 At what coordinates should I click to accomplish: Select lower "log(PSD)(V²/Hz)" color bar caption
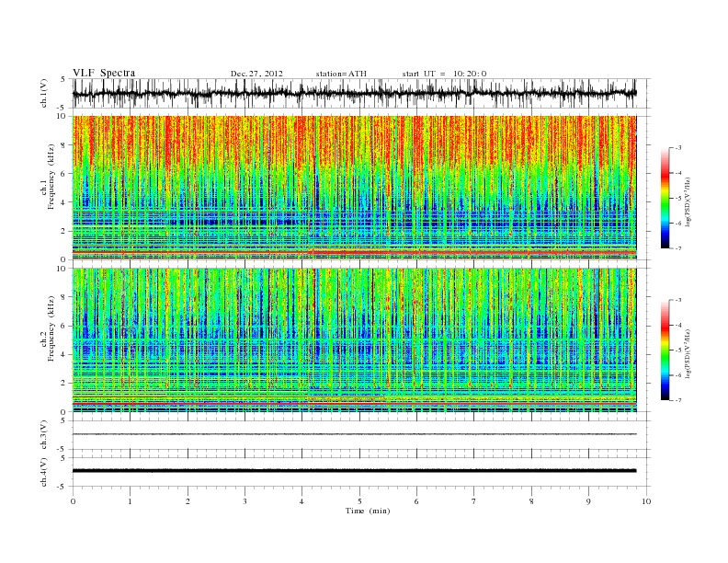[x=688, y=354]
